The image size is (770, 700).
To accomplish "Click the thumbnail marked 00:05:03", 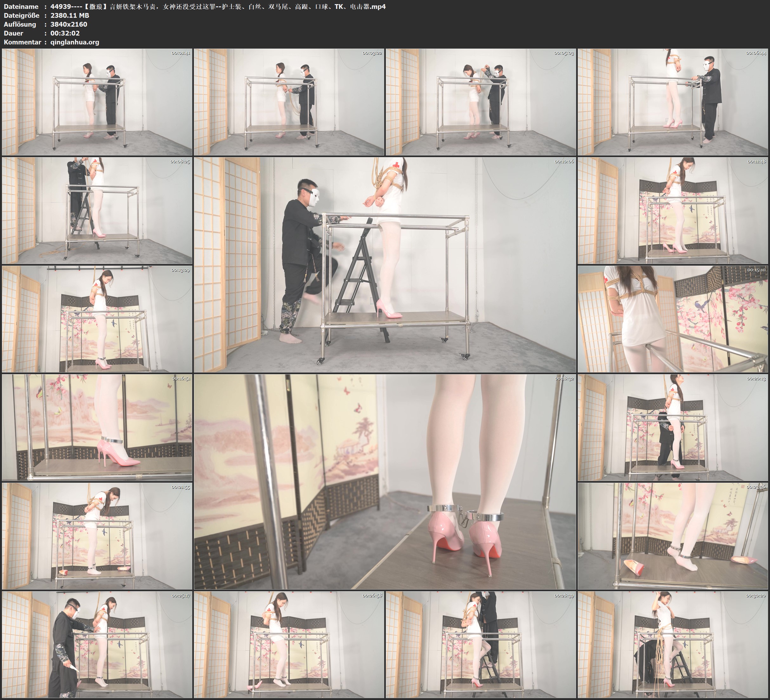I will 480,102.
